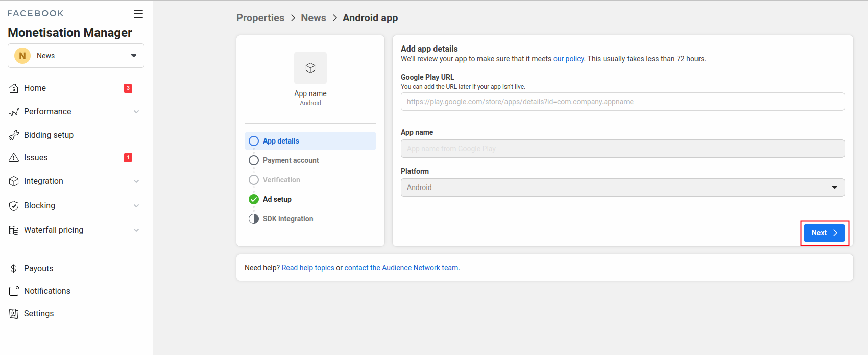Expand the Waterfall pricing section
The height and width of the screenshot is (355, 868).
136,230
